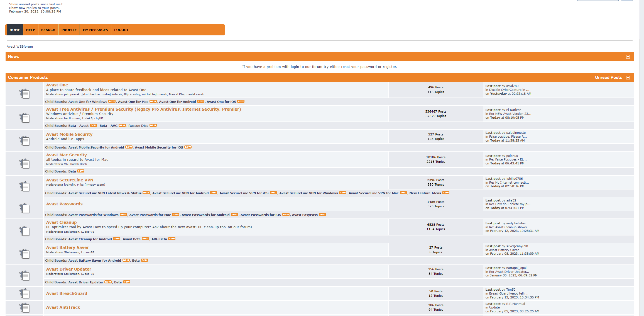This screenshot has height=316, width=644.
Task: Open the Avast Driver Updater board
Action: [x=68, y=269]
